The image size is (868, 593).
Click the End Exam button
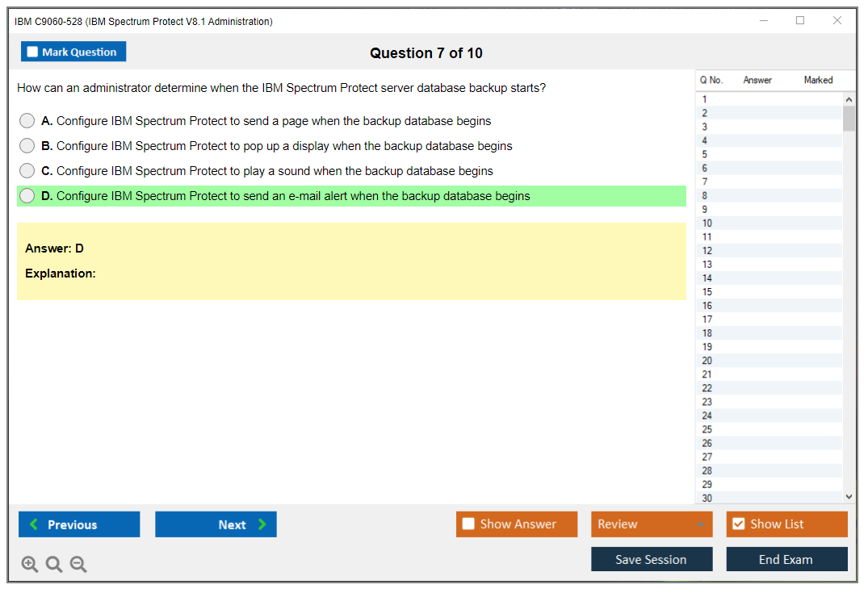tap(786, 559)
